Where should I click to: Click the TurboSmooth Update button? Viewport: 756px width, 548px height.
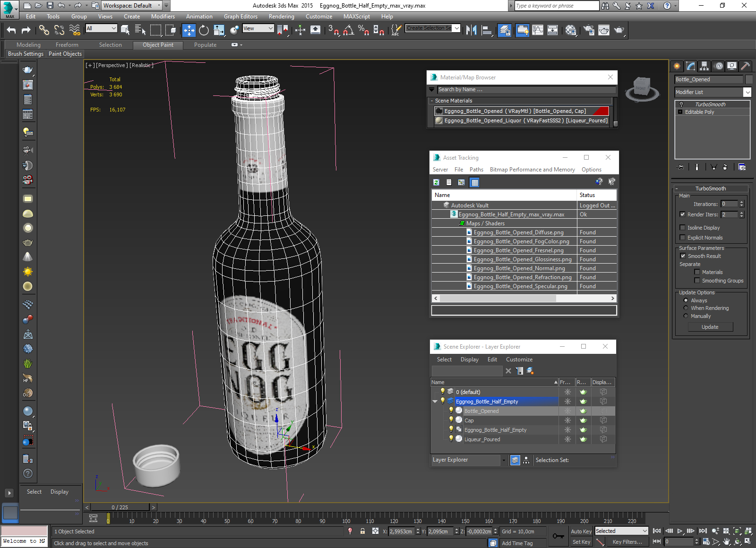[x=710, y=327]
